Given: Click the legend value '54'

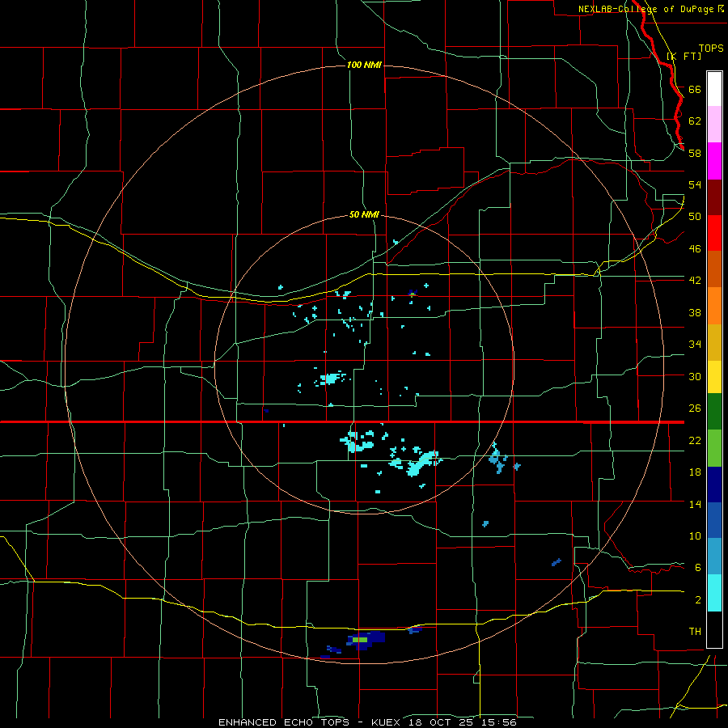Looking at the screenshot, I should point(695,184).
